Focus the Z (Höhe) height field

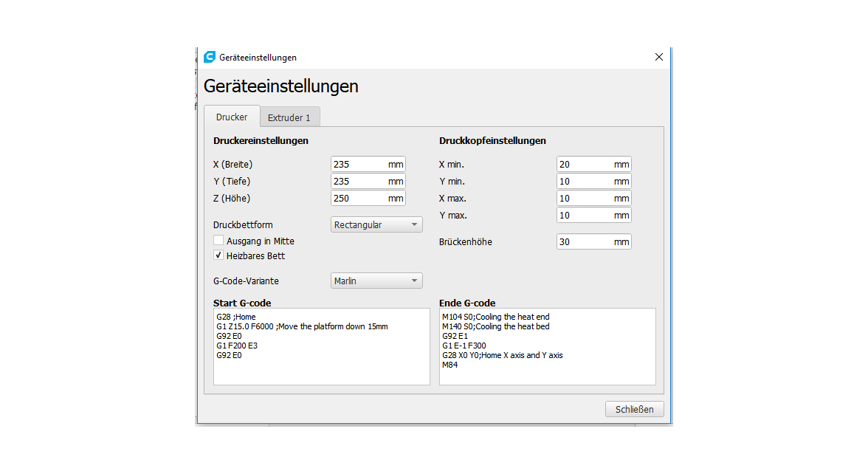pos(359,199)
